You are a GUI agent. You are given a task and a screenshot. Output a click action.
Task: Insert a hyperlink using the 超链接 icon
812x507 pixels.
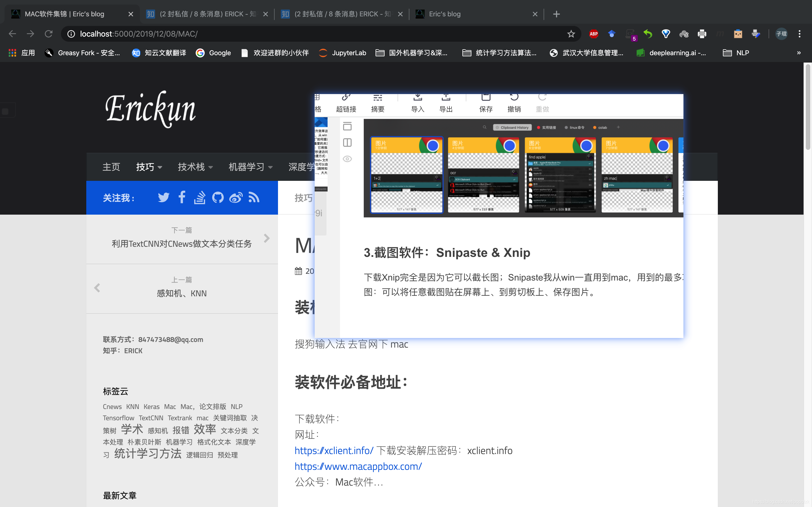click(346, 102)
